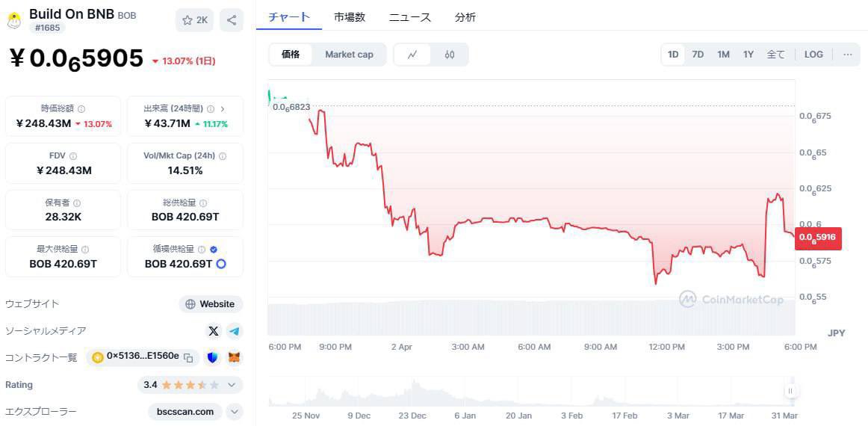Image resolution: width=868 pixels, height=426 pixels.
Task: Expand the explorer list chevron
Action: pos(235,412)
